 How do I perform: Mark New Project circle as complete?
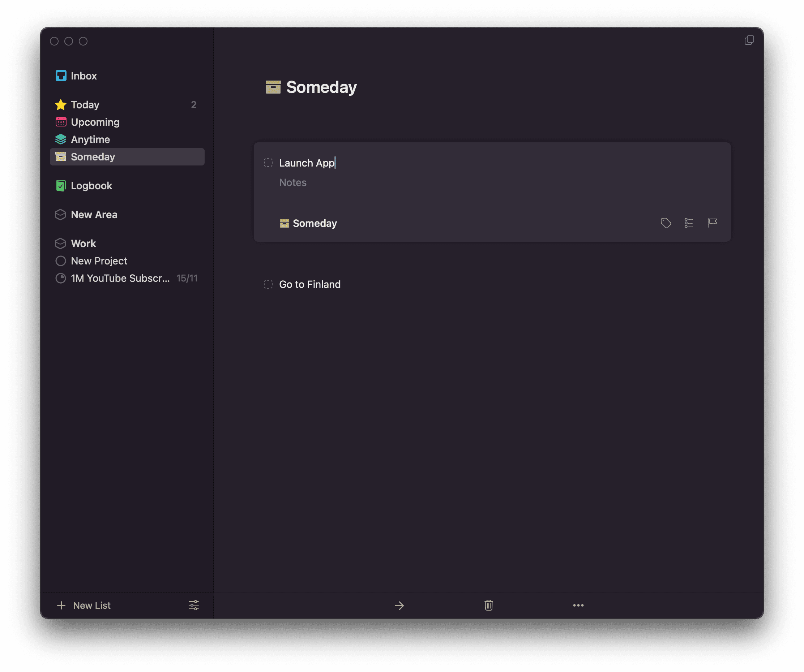(60, 261)
